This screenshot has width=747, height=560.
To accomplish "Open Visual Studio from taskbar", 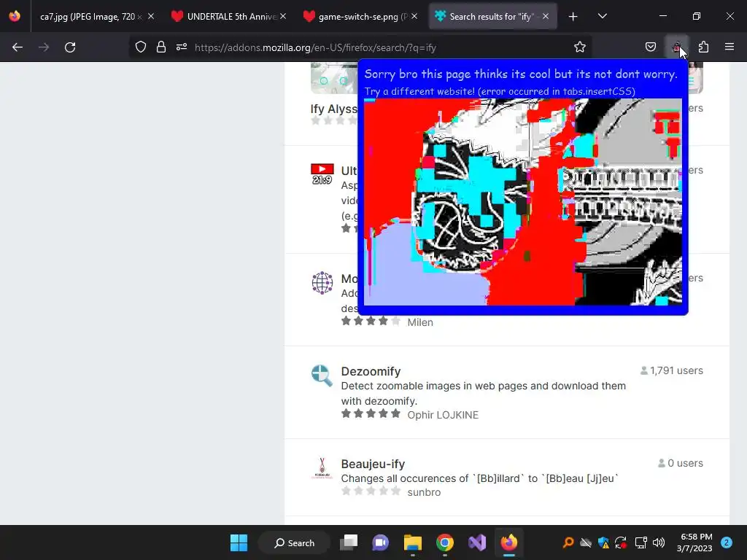I will click(x=477, y=542).
